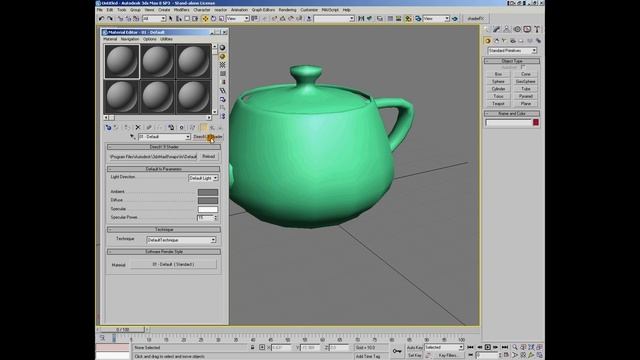Open the Graph Editors menu

pos(263,10)
